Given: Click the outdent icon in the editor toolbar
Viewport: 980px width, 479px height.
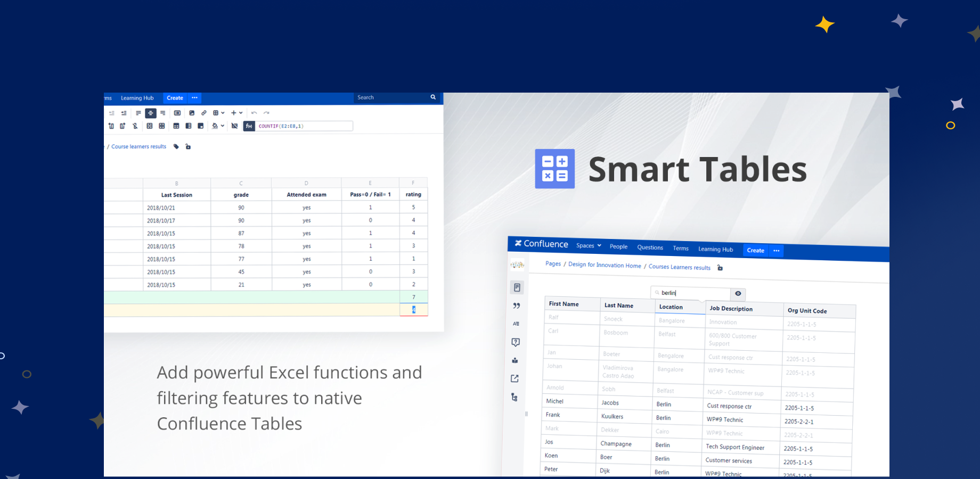Looking at the screenshot, I should 112,113.
